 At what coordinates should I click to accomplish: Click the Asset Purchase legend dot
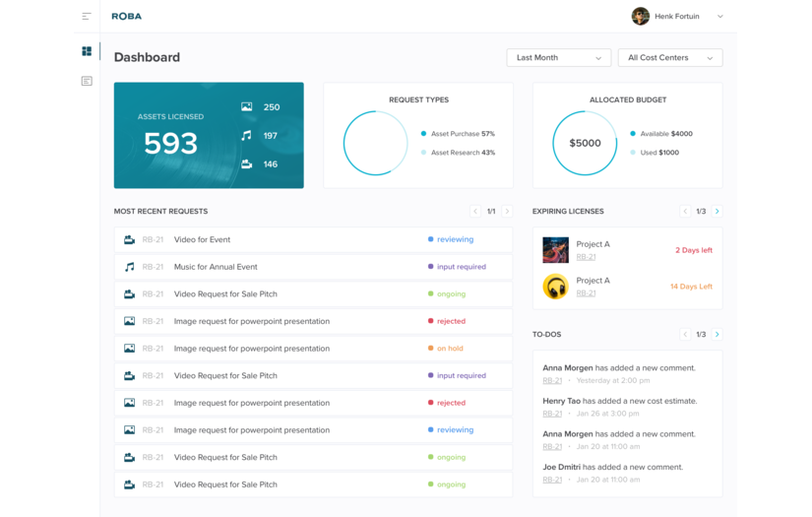click(423, 134)
